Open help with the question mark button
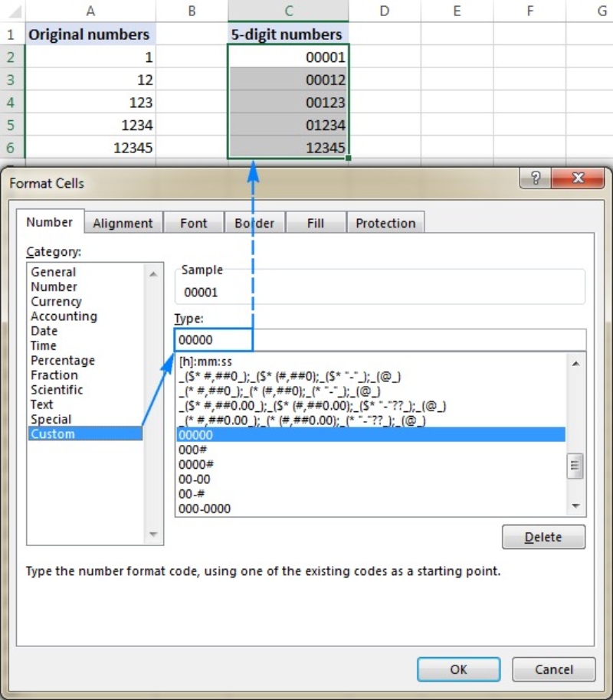Viewport: 613px width, 700px height. click(536, 178)
